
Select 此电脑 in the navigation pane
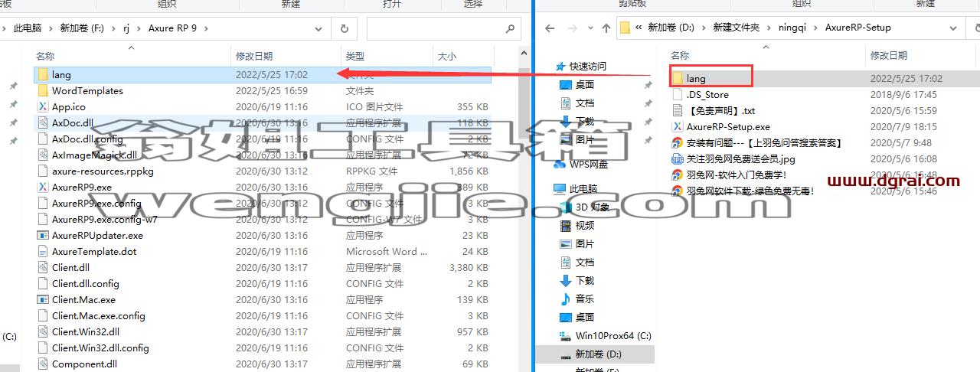[583, 189]
